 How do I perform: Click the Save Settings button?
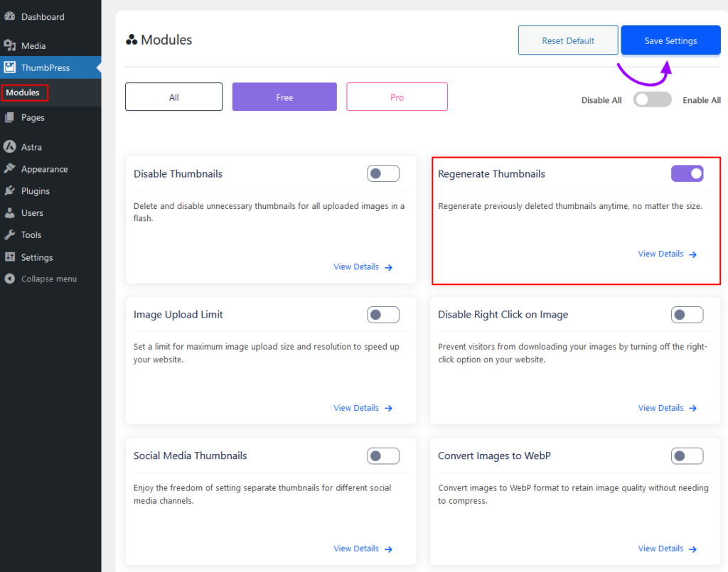click(670, 41)
